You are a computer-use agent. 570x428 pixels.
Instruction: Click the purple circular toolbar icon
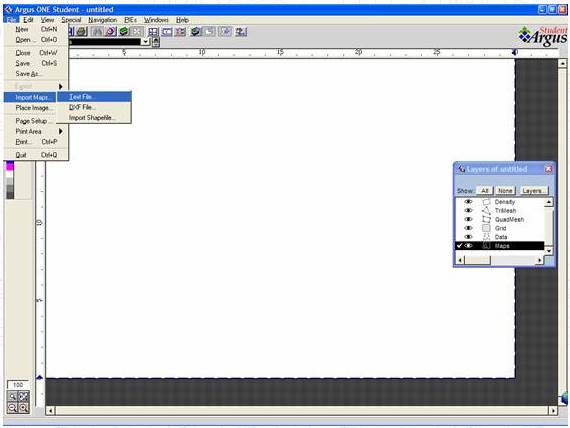(111, 32)
